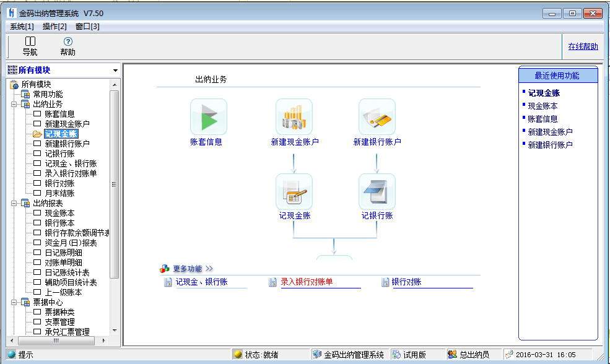Click the tree panel vertical scrollbar
Image resolution: width=610 pixels, height=364 pixels.
pos(114,184)
